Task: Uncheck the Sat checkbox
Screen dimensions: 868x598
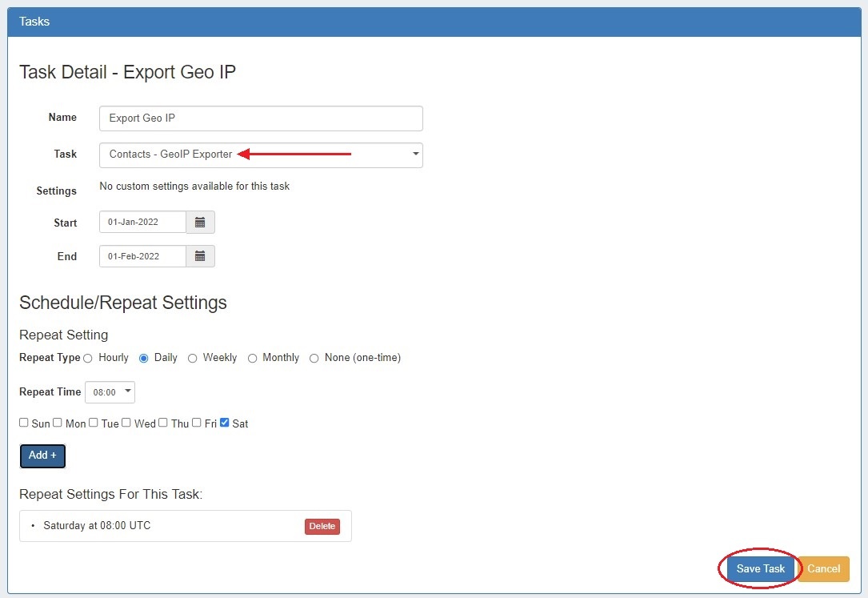Action: coord(225,423)
